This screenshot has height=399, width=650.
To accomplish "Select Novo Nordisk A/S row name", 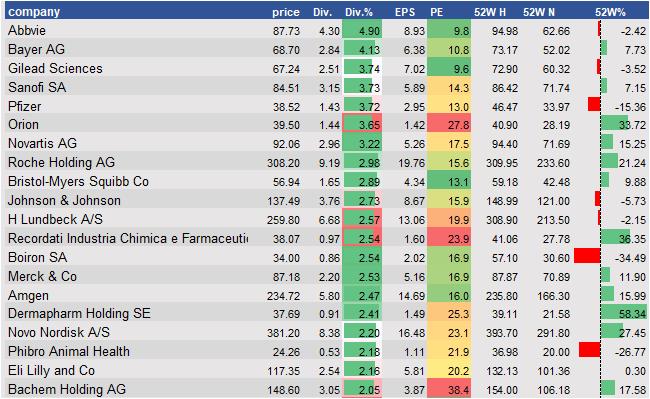I will [59, 332].
